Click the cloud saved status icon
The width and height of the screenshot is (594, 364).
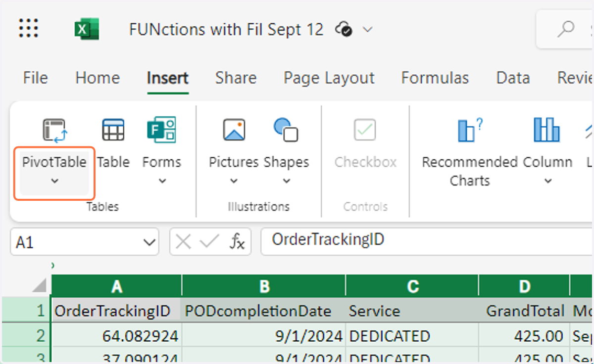tap(344, 30)
